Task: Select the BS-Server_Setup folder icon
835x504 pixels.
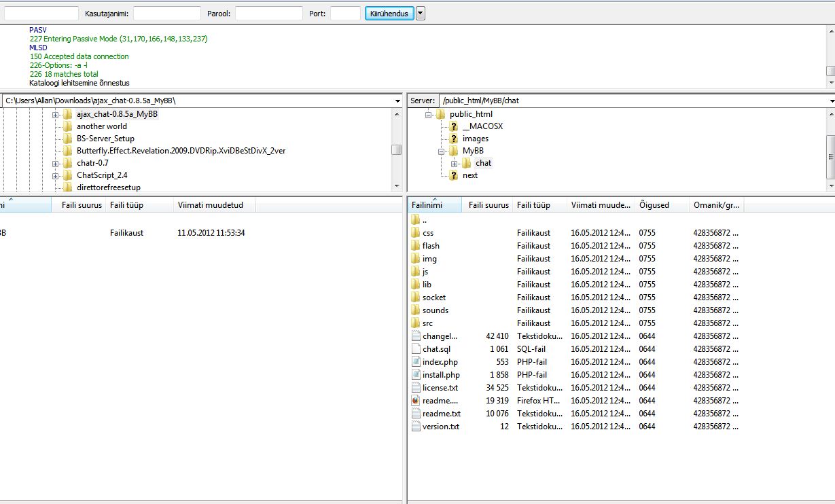Action: pos(67,139)
